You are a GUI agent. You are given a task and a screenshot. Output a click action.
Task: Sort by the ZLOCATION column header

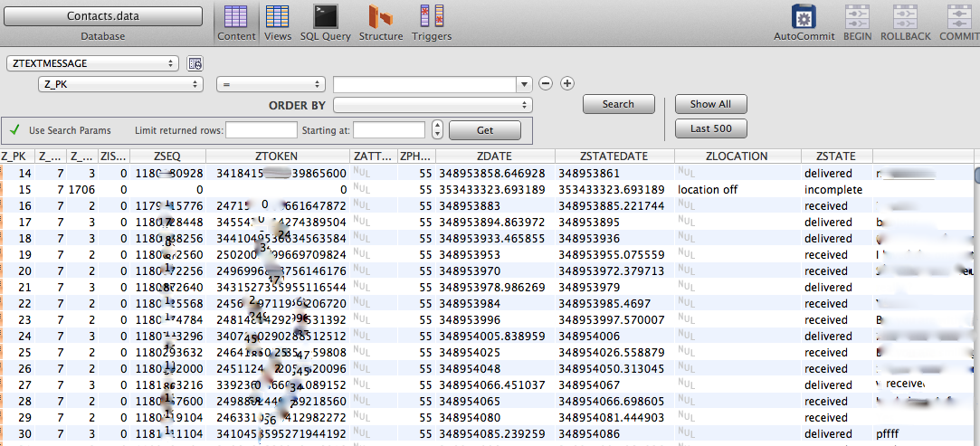tap(737, 157)
